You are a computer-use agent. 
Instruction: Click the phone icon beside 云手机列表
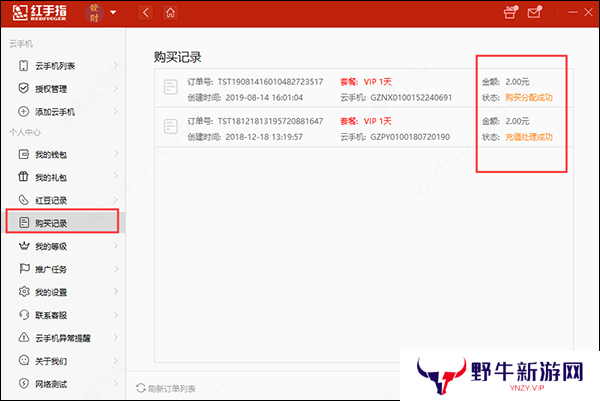(x=23, y=66)
